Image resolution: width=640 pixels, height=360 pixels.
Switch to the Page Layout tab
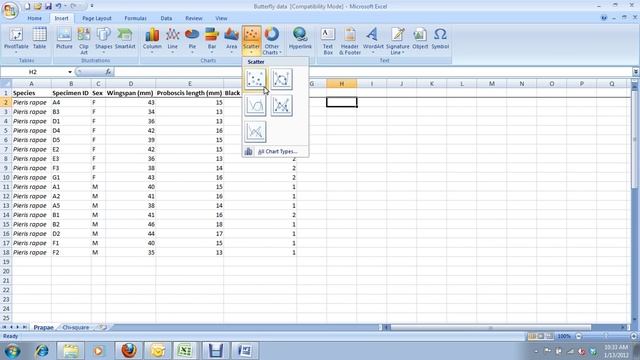click(97, 18)
